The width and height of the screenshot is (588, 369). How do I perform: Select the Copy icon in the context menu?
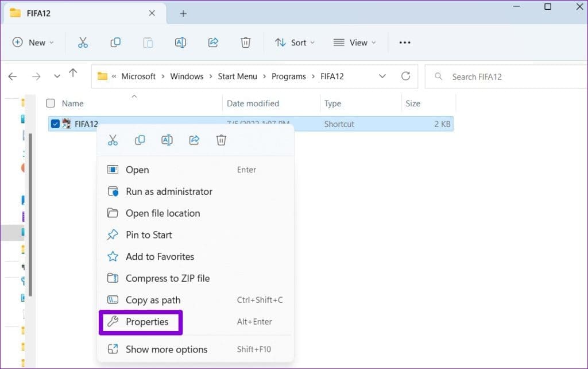(140, 140)
